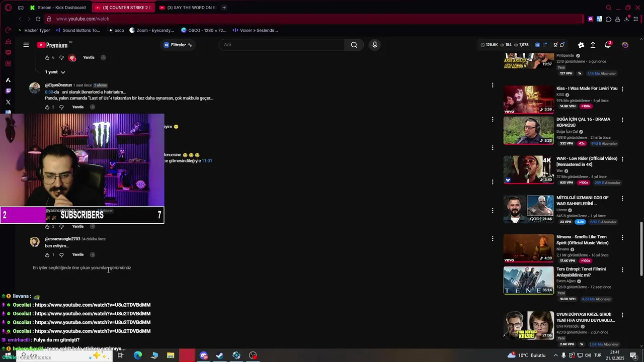Screen dimensions: 644x362
Task: Open options for WAR - Low Rider video
Action: click(622, 159)
